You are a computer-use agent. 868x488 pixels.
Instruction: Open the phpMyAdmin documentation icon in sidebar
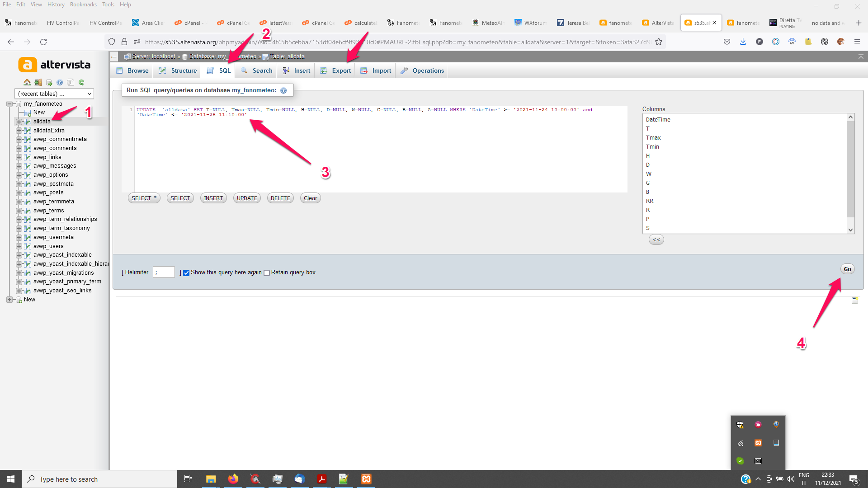click(60, 82)
